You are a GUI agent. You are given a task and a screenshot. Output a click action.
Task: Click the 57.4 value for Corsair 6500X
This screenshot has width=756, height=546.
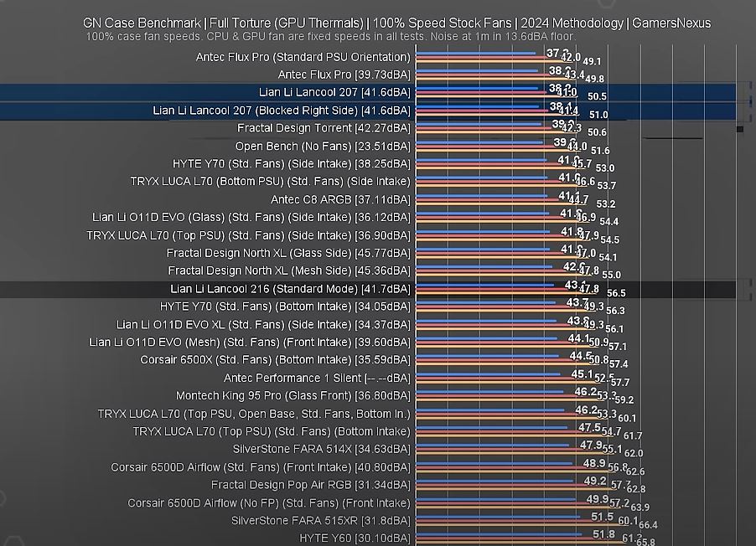[619, 364]
